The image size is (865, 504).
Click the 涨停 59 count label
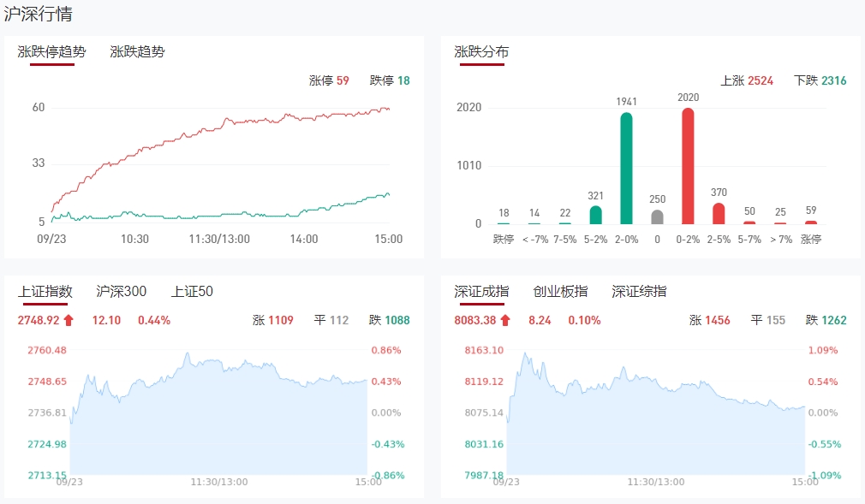(x=329, y=80)
